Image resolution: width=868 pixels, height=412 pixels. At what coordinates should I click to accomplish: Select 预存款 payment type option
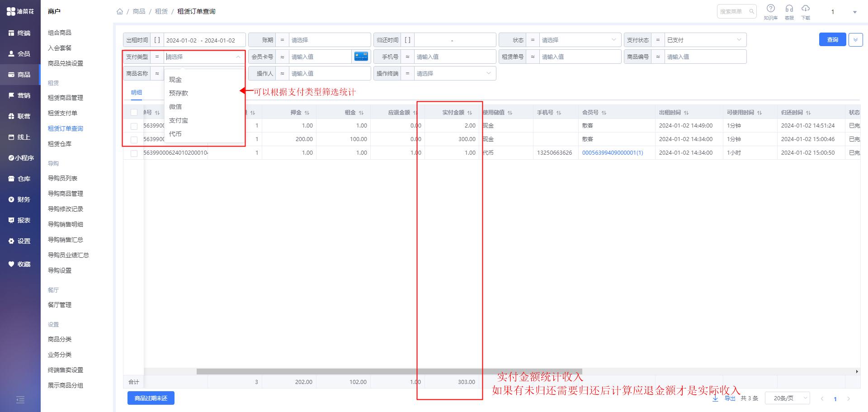click(x=204, y=93)
